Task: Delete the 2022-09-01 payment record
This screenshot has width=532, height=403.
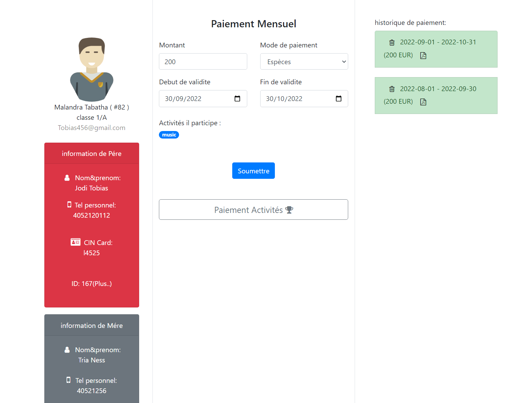Action: pos(392,43)
